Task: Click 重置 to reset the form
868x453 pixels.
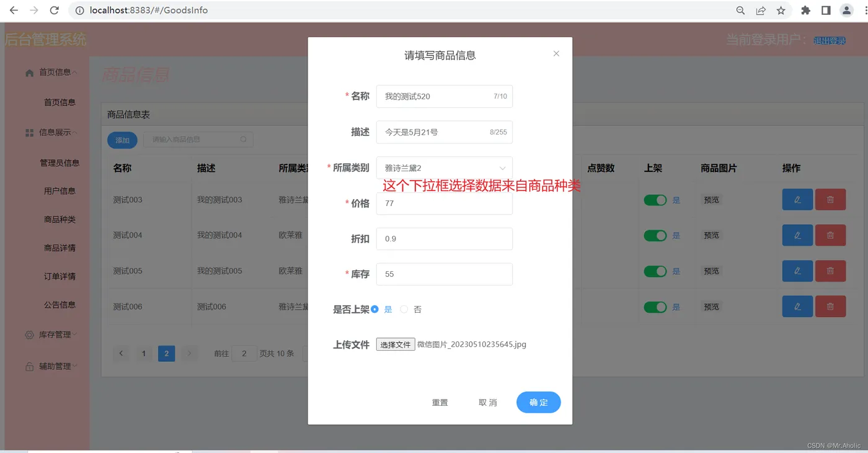Action: [x=440, y=403]
